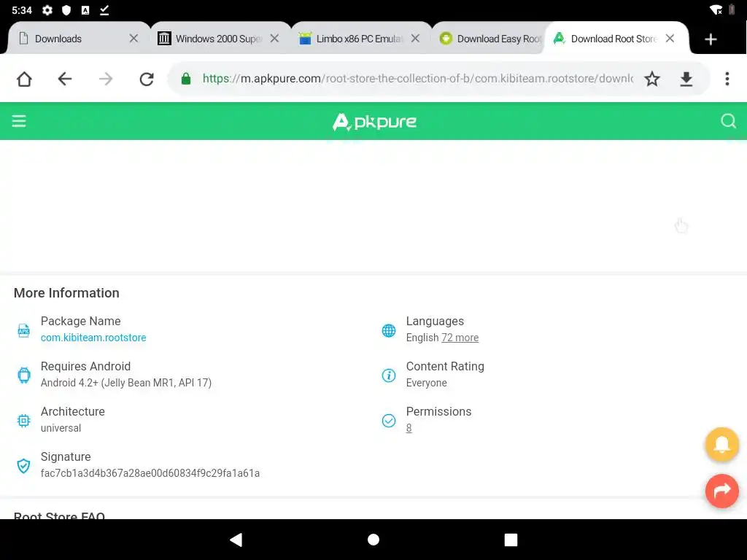
Task: Close the Windows 2000 Super tab
Action: 274,39
